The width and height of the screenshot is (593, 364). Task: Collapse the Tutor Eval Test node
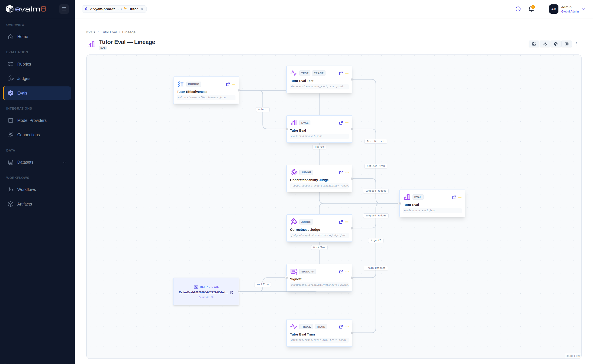point(347,73)
